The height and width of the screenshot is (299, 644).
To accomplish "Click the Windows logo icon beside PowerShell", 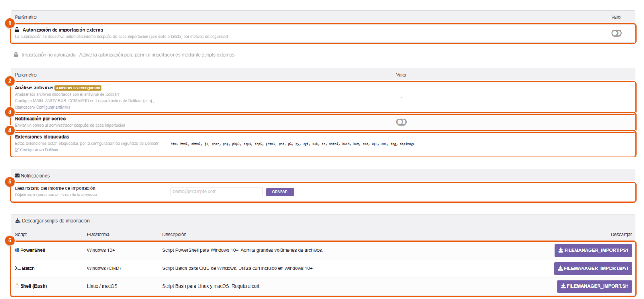I will click(17, 250).
